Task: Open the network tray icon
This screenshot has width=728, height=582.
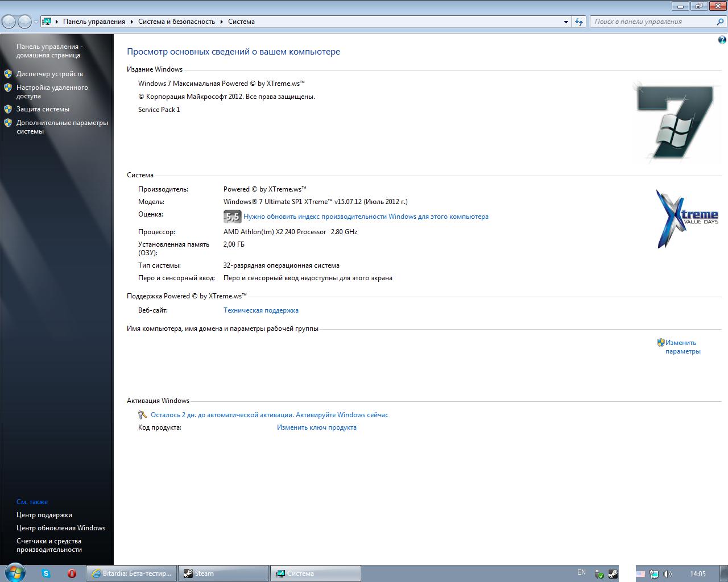Action: [x=654, y=574]
